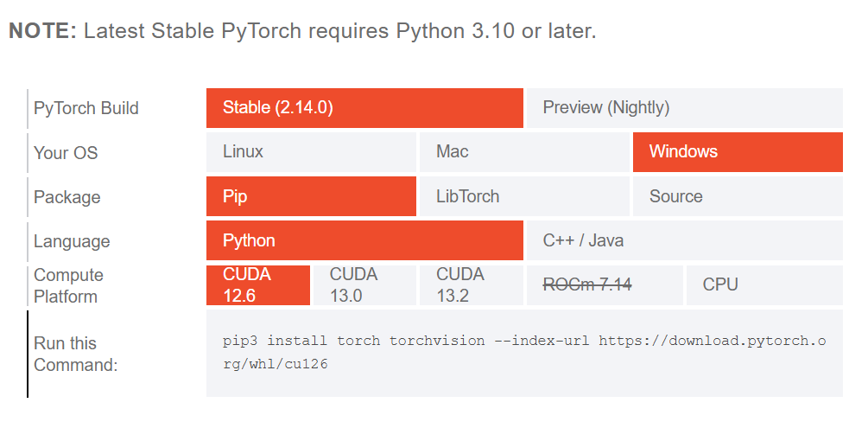Choose the Preview (Nightly) build
This screenshot has width=868, height=428.
click(685, 107)
